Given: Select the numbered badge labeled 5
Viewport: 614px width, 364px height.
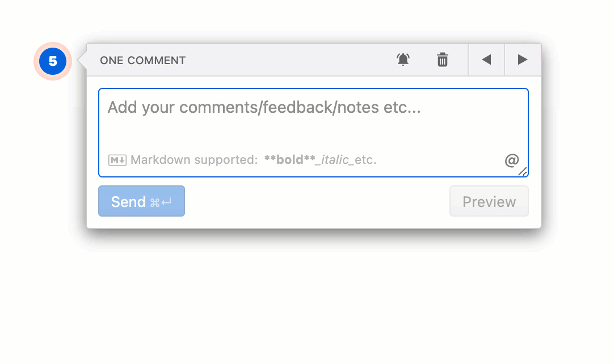Looking at the screenshot, I should pyautogui.click(x=52, y=61).
